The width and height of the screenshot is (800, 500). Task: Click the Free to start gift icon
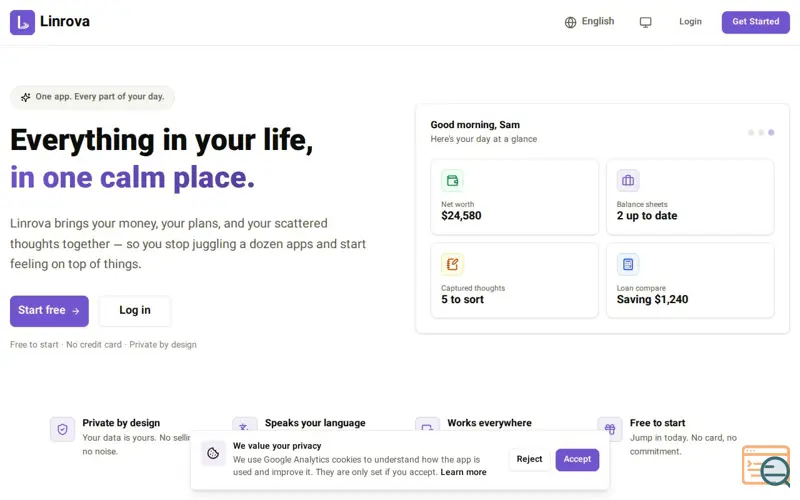[x=610, y=430]
